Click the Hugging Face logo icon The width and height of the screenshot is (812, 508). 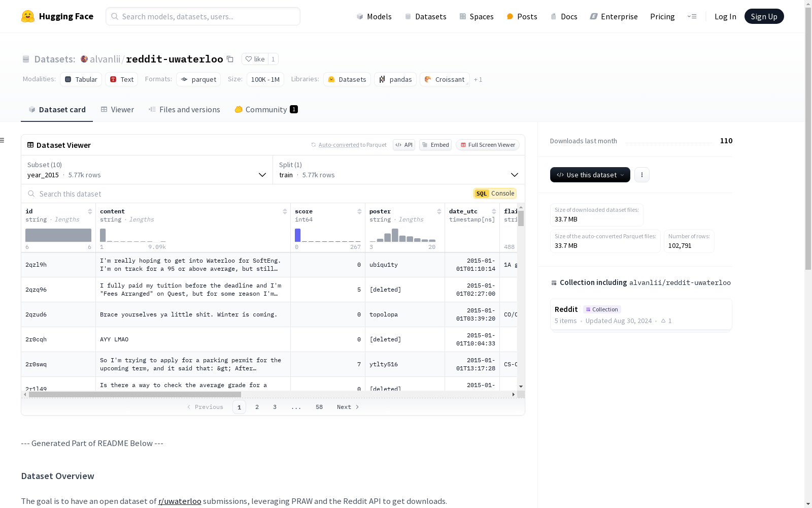pos(28,16)
